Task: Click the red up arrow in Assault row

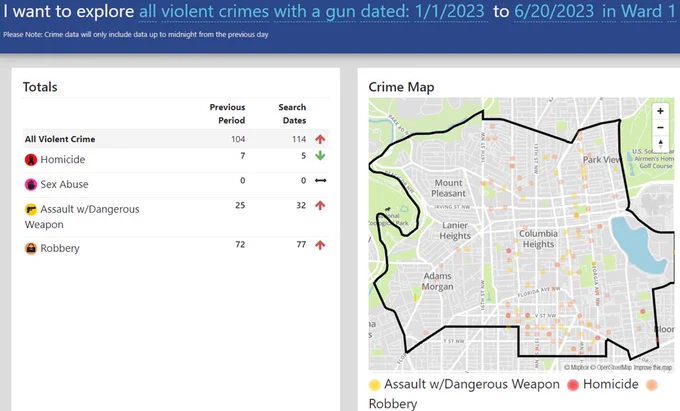Action: [x=320, y=206]
